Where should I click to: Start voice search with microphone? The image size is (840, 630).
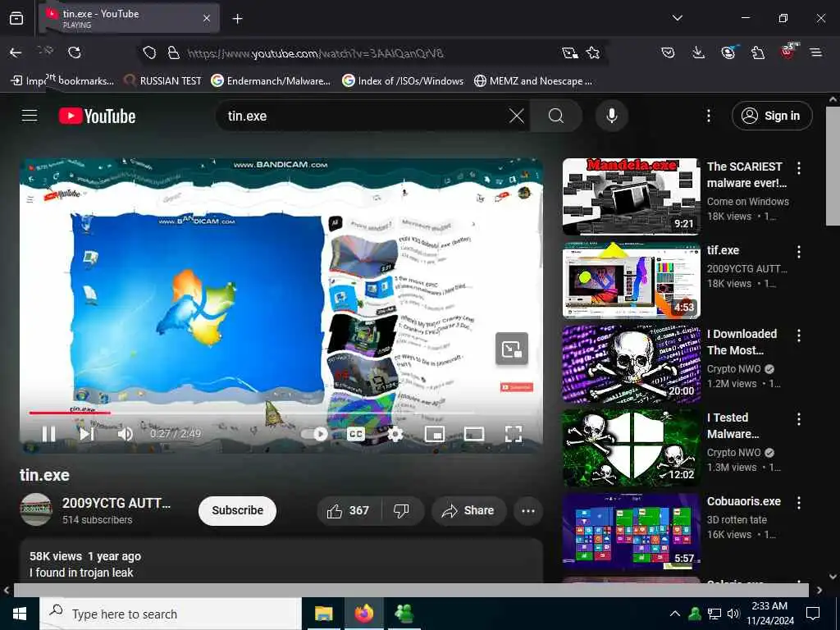(612, 116)
